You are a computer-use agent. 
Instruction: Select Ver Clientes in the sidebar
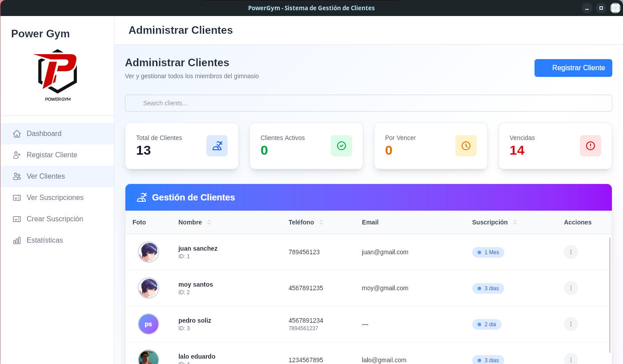pyautogui.click(x=57, y=176)
